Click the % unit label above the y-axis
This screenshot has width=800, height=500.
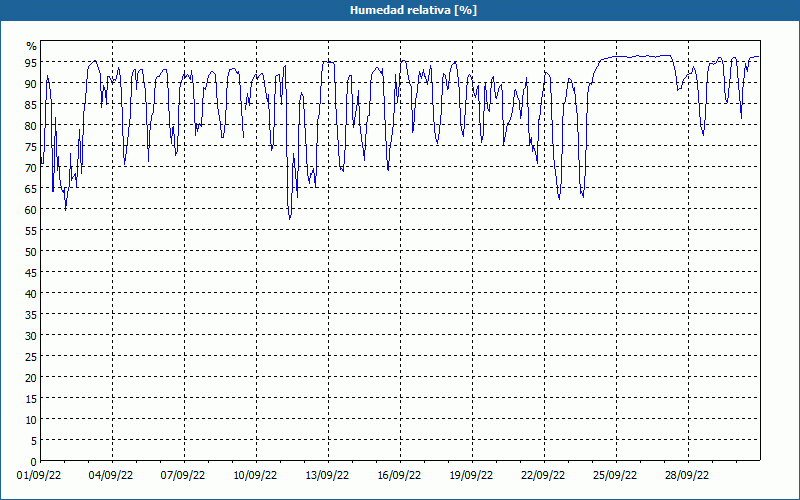tap(32, 46)
